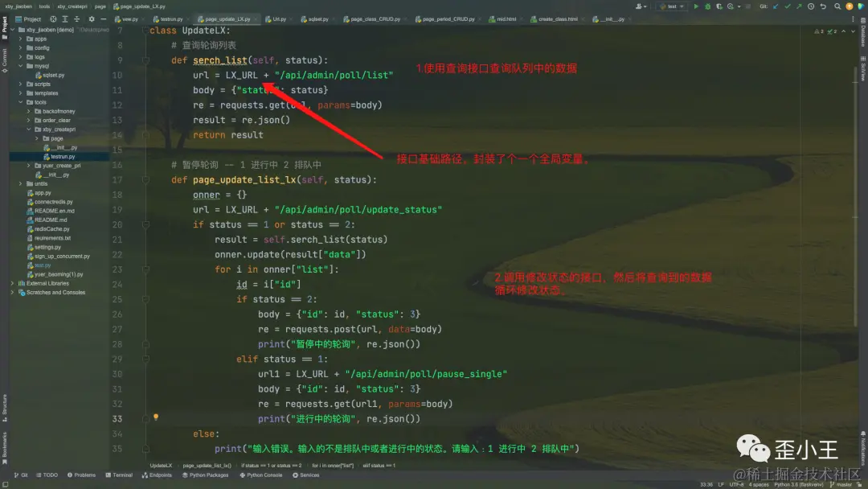Switch to the Url.py editor tab
Image resolution: width=868 pixels, height=489 pixels.
tap(278, 18)
